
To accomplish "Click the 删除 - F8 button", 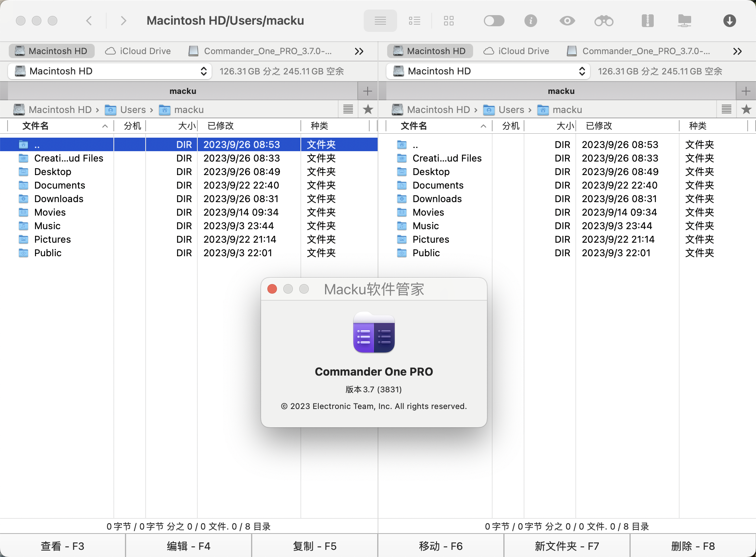I will [693, 546].
